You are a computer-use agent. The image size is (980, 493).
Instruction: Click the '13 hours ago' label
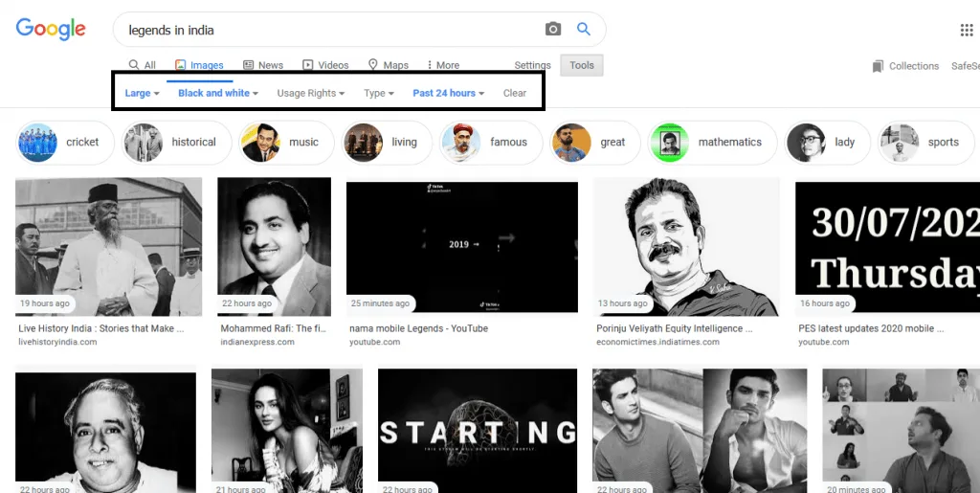pyautogui.click(x=622, y=303)
